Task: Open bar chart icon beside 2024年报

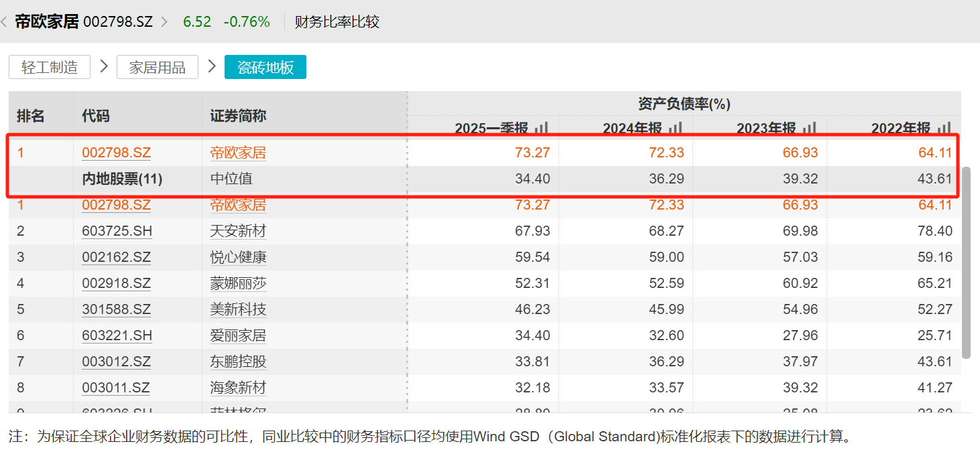Action: 676,128
